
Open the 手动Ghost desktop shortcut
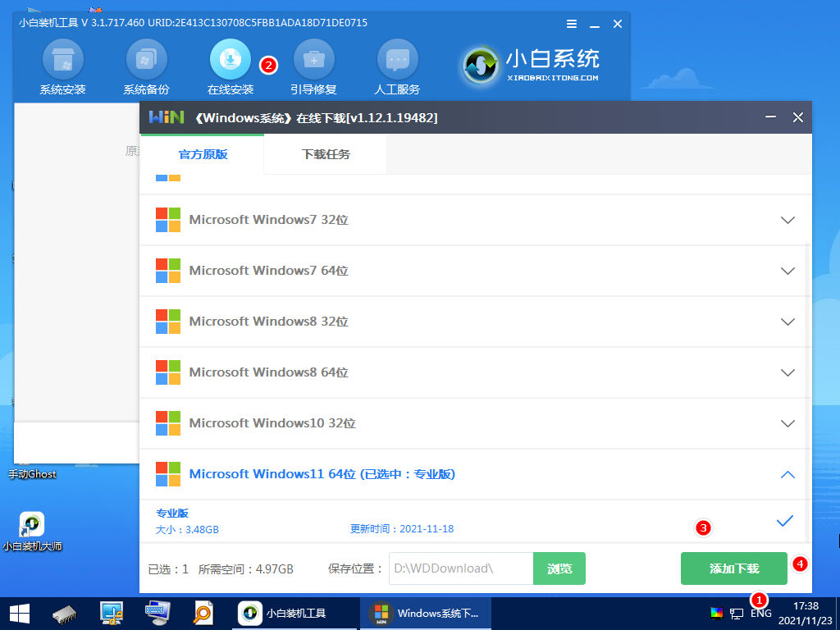point(32,473)
